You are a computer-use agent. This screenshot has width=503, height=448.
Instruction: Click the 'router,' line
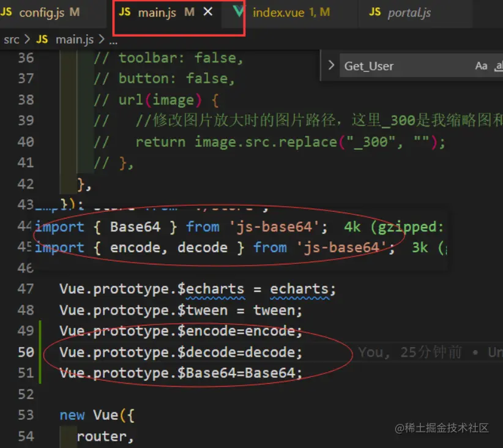coord(105,436)
